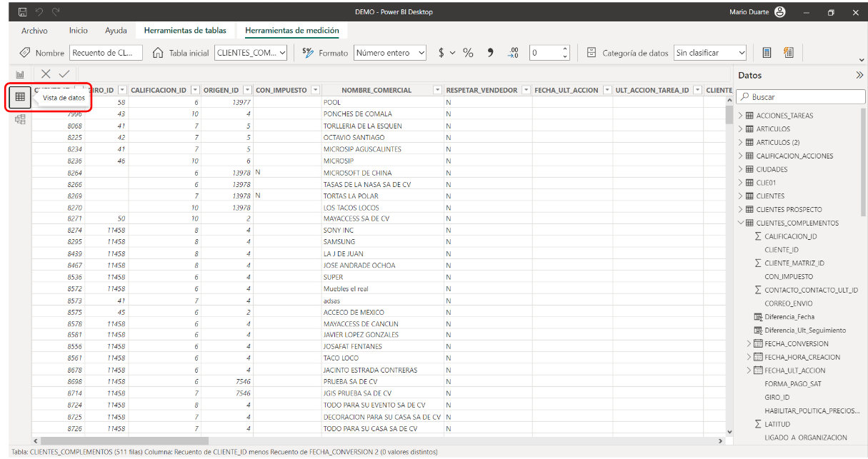This screenshot has width=868, height=459.
Task: Open Archivo menu
Action: click(34, 31)
